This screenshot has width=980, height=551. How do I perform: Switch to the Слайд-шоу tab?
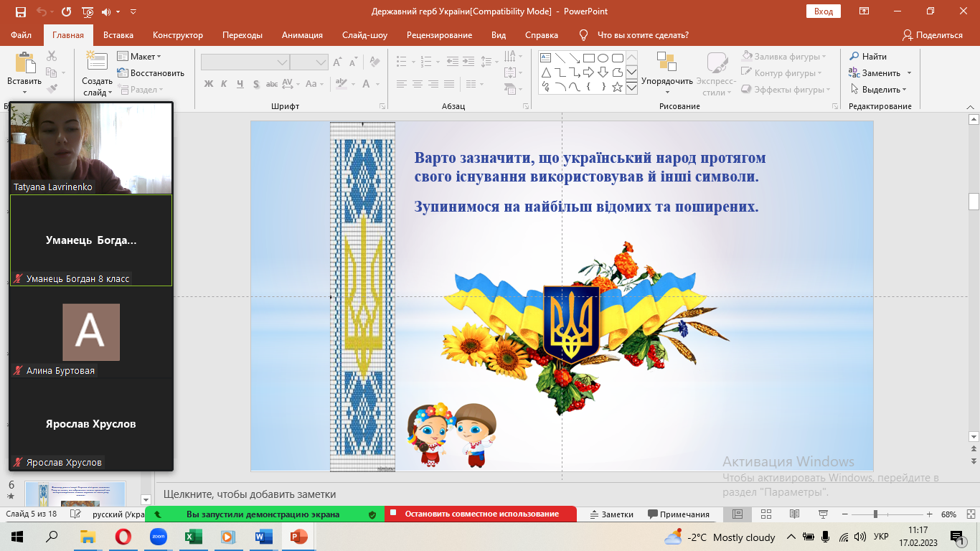[364, 35]
